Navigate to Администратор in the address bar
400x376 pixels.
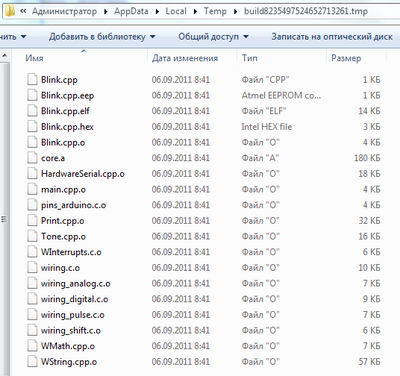click(64, 11)
